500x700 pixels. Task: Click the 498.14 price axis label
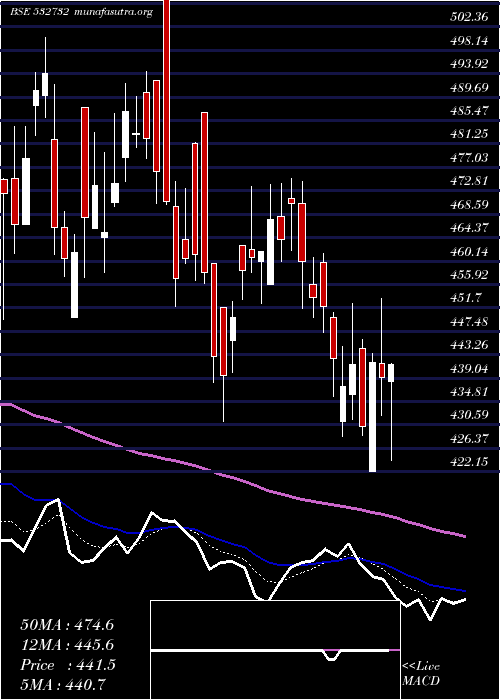(x=469, y=41)
